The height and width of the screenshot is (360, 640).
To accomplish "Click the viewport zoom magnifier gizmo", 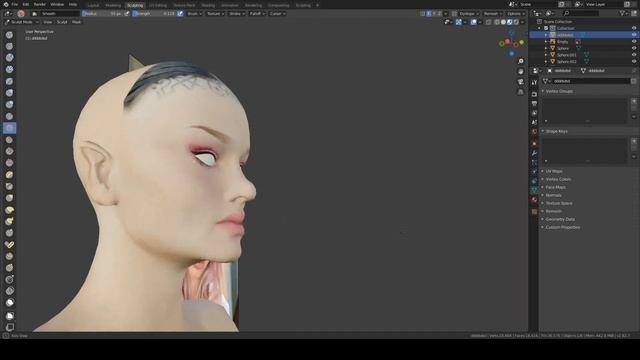I will (520, 61).
